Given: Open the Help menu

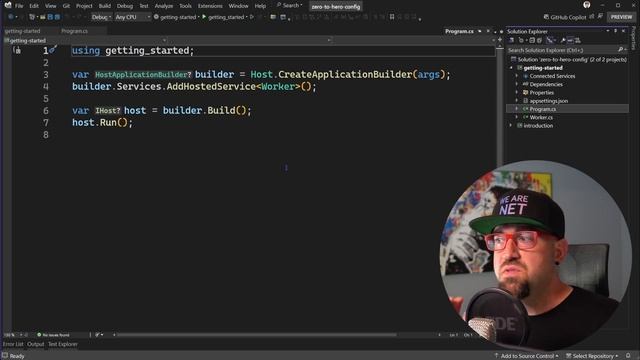Looking at the screenshot, I should pos(260,6).
